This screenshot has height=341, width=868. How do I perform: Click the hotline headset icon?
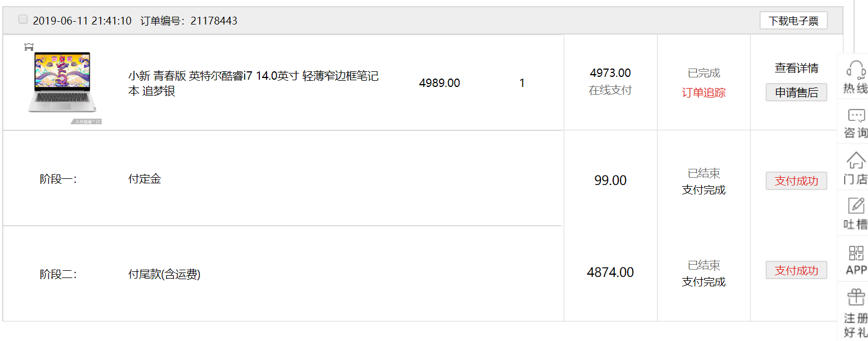(x=856, y=70)
